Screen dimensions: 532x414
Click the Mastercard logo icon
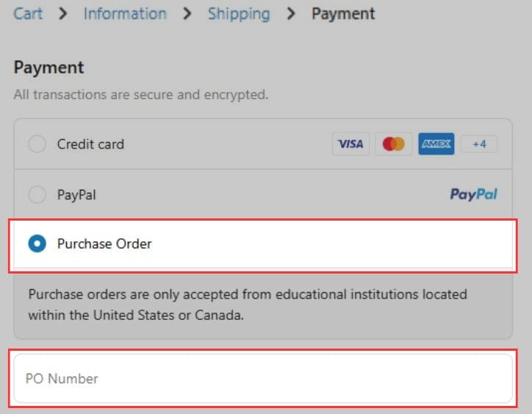[x=393, y=144]
